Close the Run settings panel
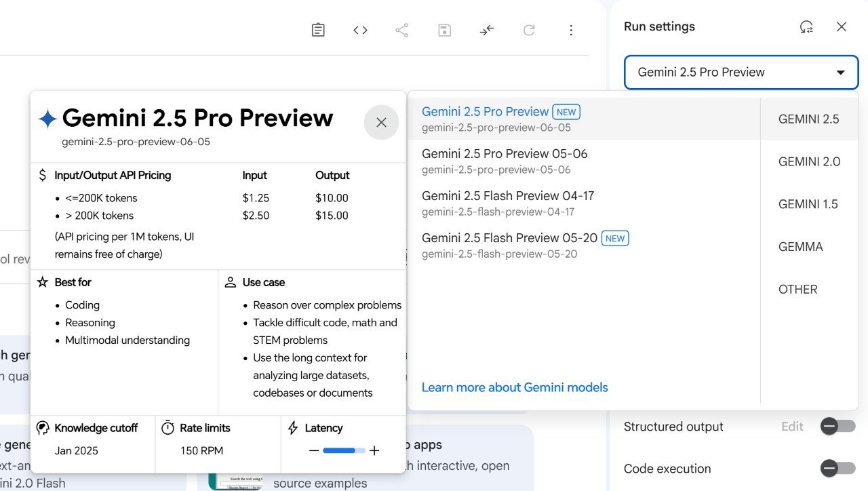The height and width of the screenshot is (491, 868). (842, 27)
